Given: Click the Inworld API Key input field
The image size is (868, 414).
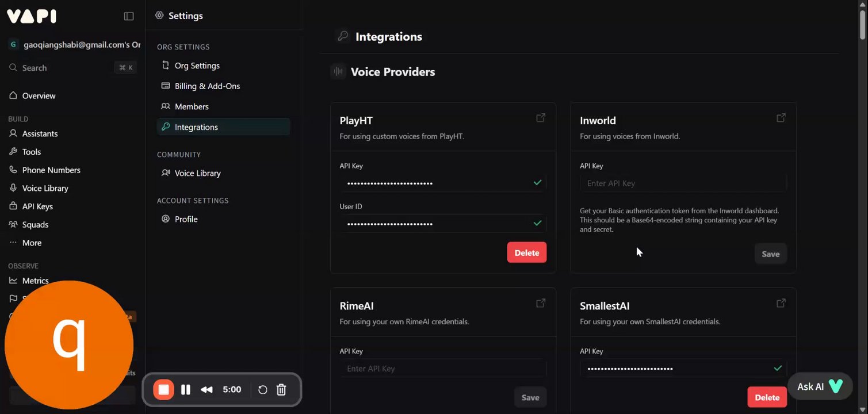Looking at the screenshot, I should pyautogui.click(x=683, y=183).
